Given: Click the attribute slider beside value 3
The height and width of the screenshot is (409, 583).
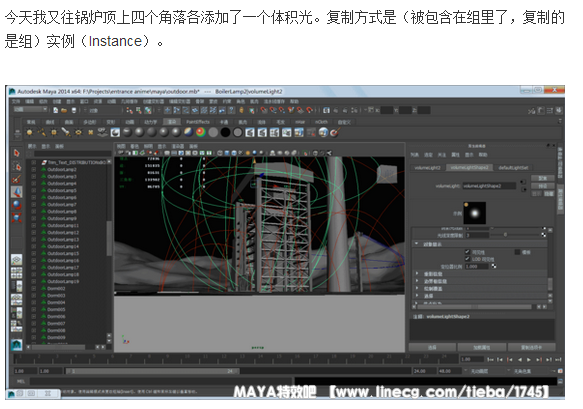Looking at the screenshot, I should [x=514, y=235].
